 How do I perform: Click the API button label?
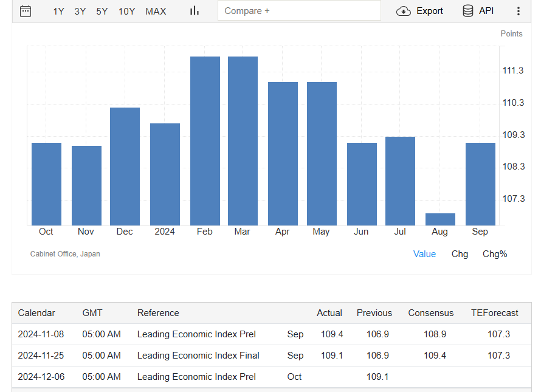486,11
